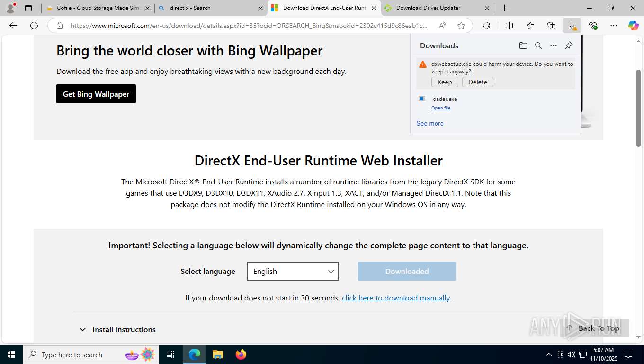Click See more in the Downloads panel
This screenshot has width=644, height=364.
430,123
